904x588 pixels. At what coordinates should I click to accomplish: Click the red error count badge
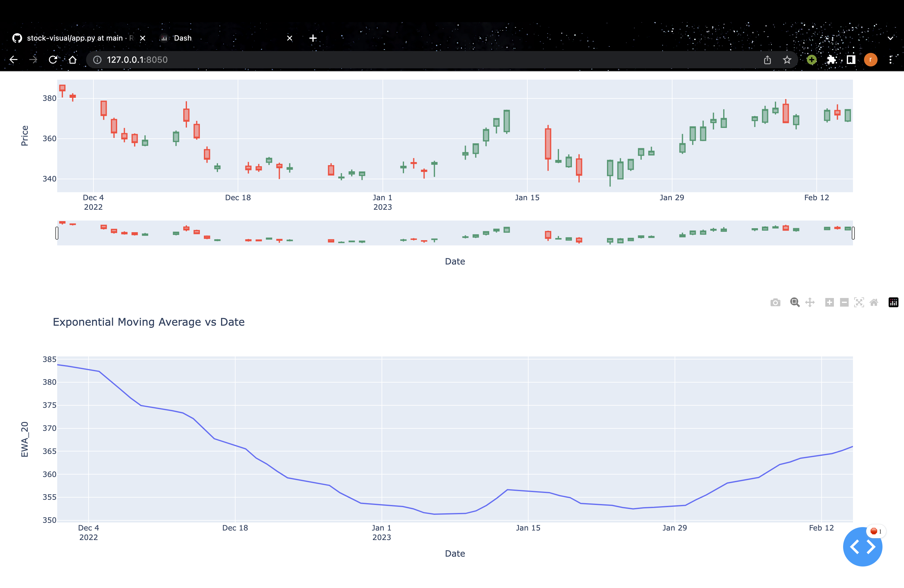tap(876, 531)
